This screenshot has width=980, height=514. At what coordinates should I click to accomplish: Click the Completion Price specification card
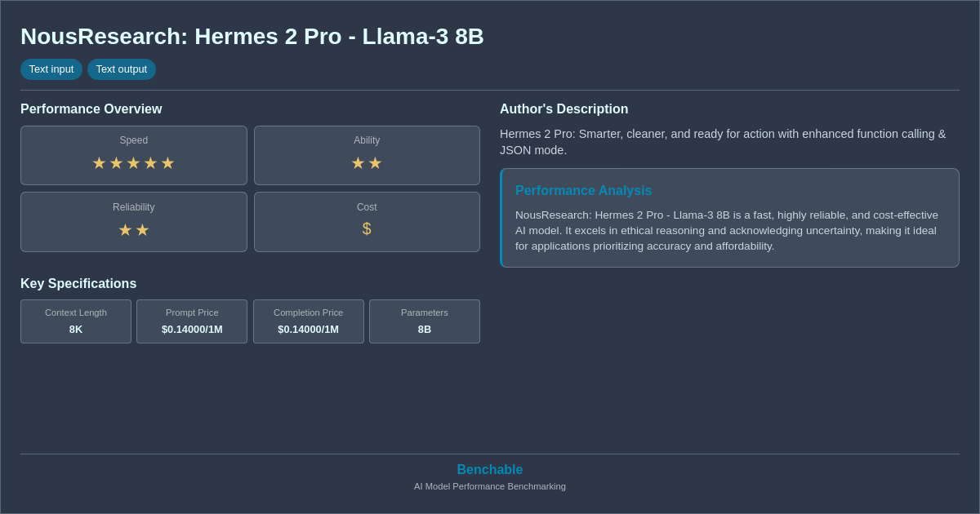309,321
